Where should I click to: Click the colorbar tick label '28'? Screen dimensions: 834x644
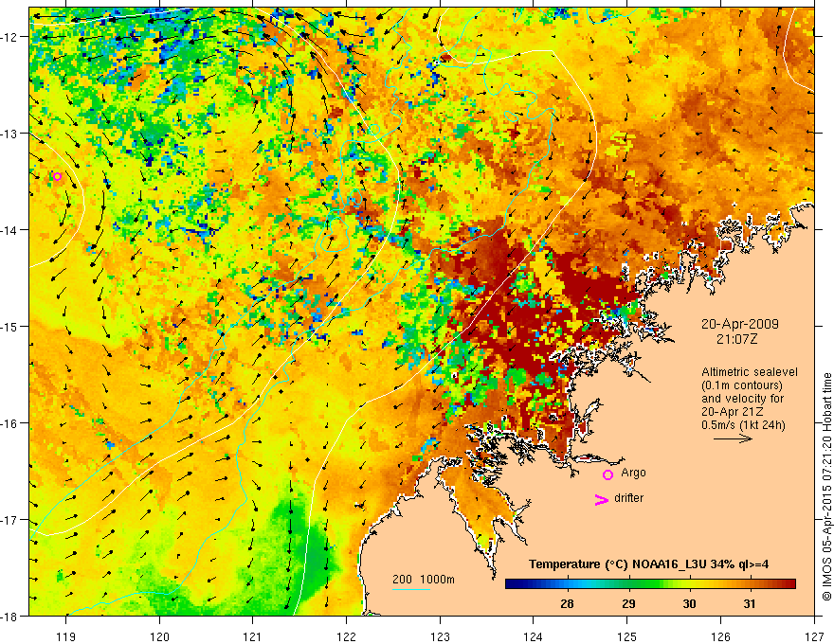click(567, 603)
